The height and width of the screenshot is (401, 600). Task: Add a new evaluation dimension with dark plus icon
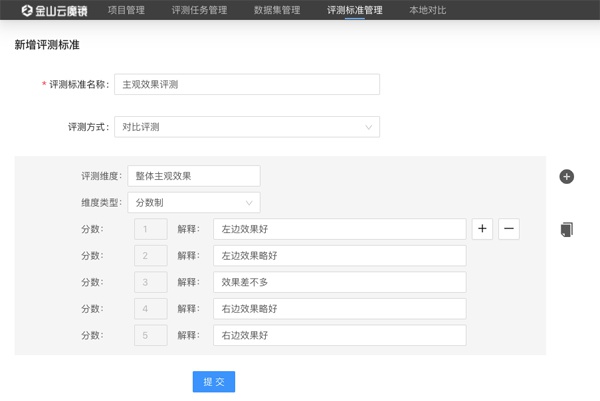(x=566, y=176)
